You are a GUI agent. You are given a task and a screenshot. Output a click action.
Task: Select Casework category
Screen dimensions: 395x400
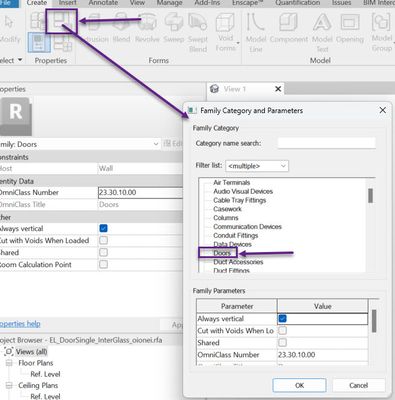coord(227,209)
